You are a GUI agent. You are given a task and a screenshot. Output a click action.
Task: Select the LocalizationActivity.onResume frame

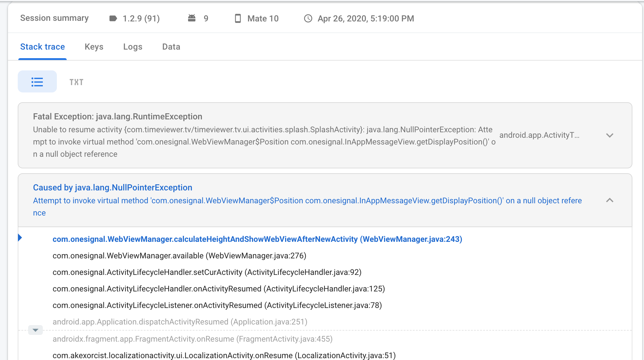tap(224, 355)
